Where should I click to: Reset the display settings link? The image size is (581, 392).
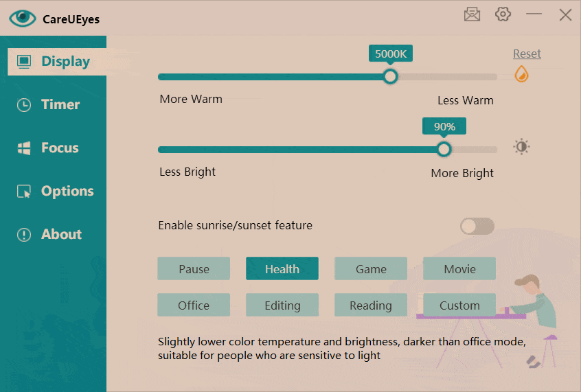click(527, 54)
